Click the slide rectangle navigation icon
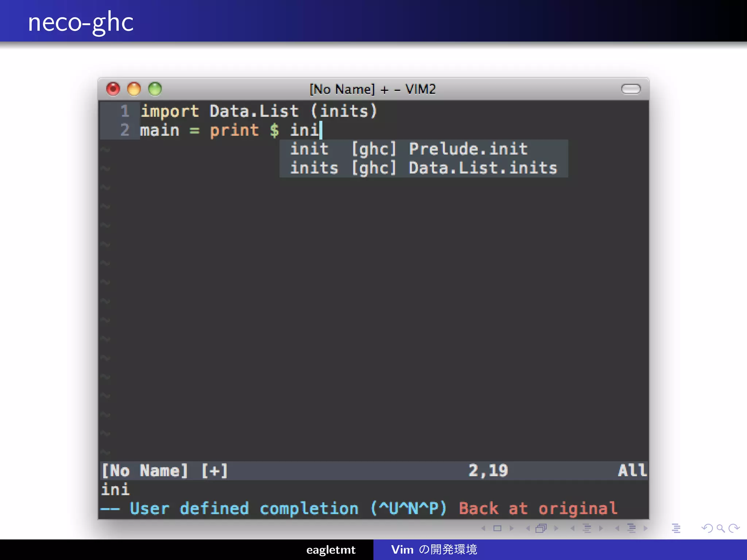The width and height of the screenshot is (747, 560). point(498,528)
